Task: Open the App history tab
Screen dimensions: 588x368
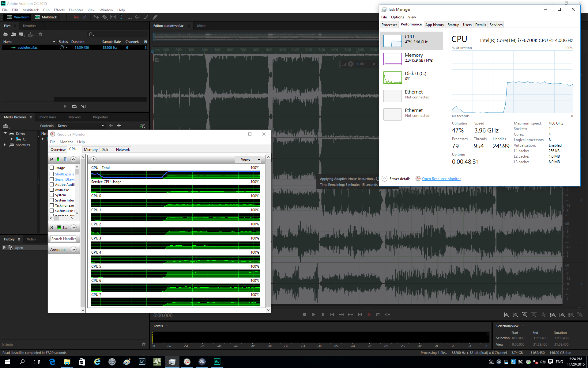Action: coord(434,25)
